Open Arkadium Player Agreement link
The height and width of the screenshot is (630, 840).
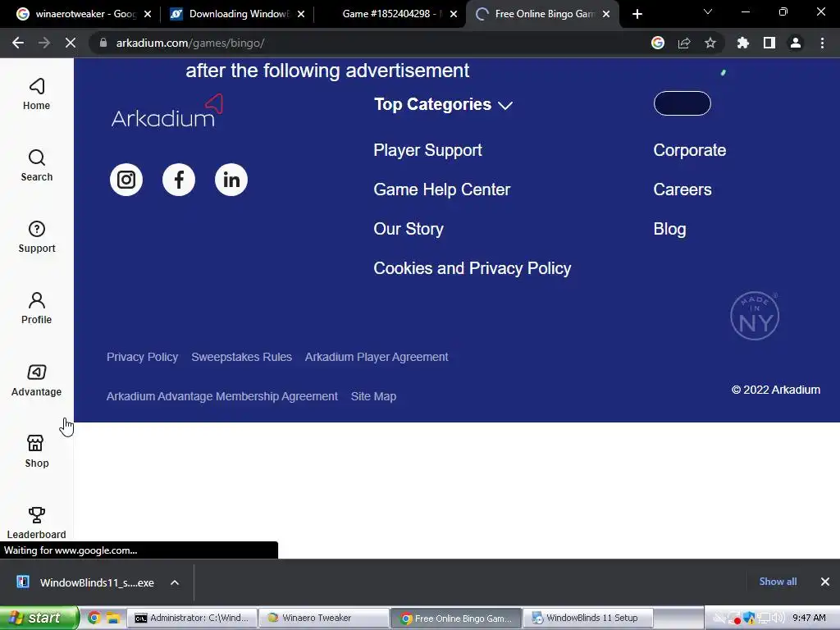point(377,357)
